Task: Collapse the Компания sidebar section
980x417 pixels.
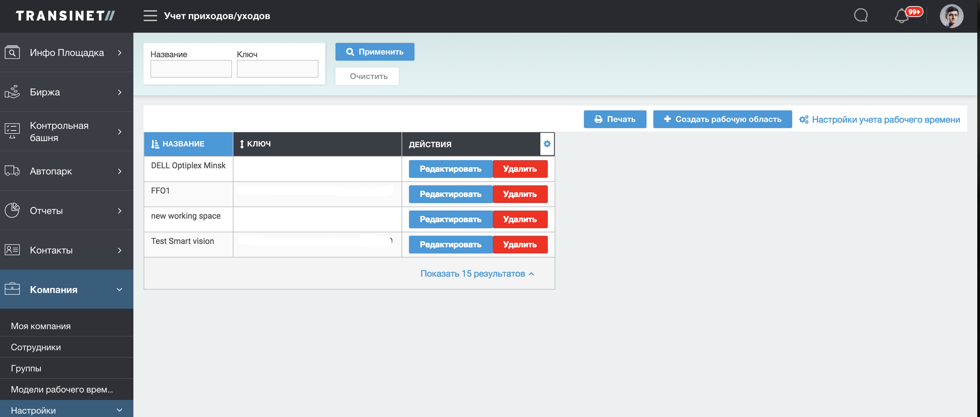Action: tap(119, 290)
